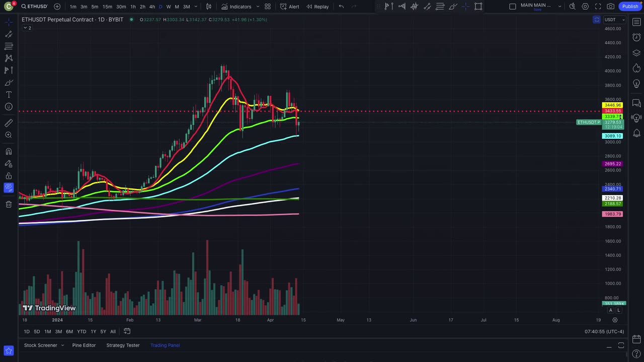Toggle hide all drawings eye icon
This screenshot has height=362, width=644.
[9, 188]
